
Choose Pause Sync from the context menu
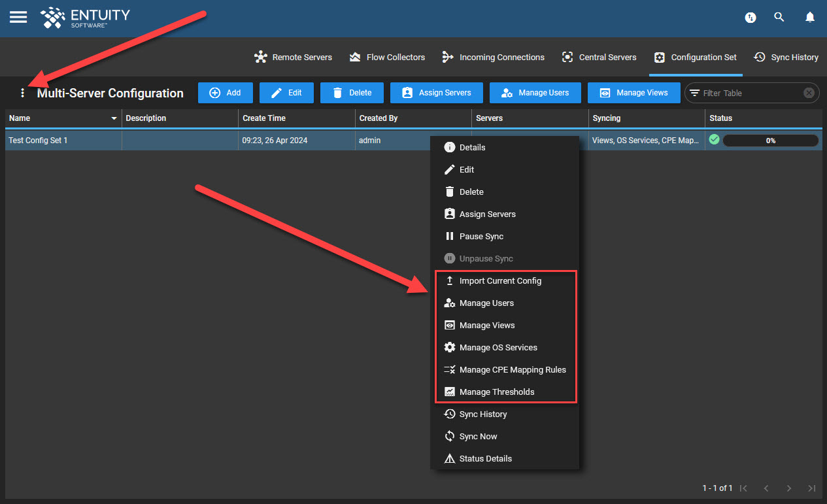pyautogui.click(x=505, y=236)
